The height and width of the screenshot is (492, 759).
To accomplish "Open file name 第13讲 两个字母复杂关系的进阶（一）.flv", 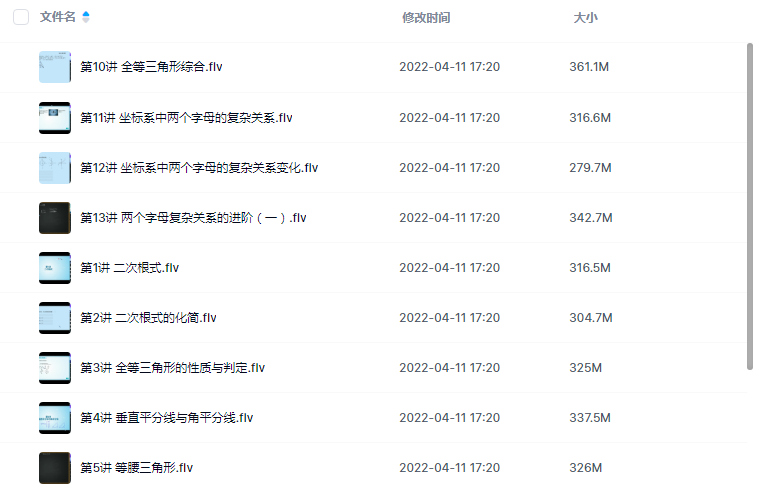I will pyautogui.click(x=193, y=218).
